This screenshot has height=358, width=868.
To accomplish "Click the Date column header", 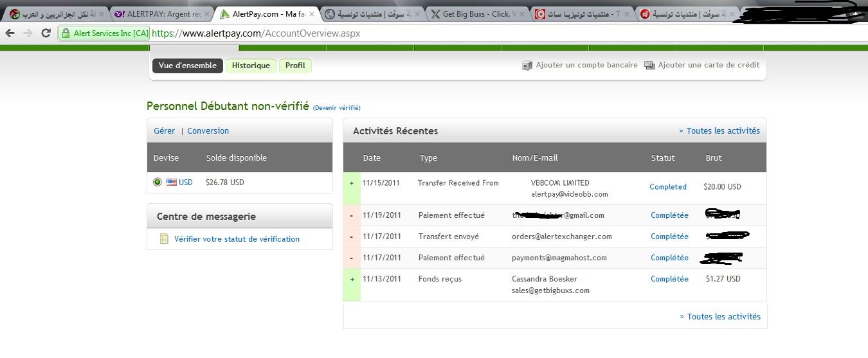I will tap(372, 157).
